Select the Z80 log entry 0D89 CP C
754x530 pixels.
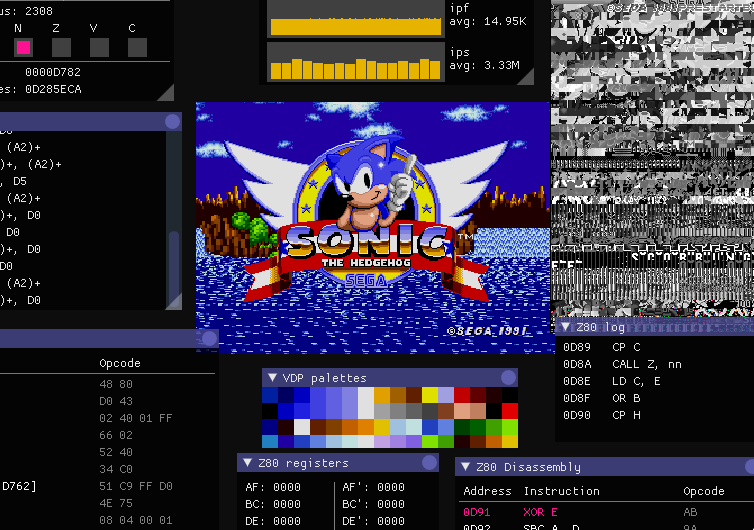(602, 347)
